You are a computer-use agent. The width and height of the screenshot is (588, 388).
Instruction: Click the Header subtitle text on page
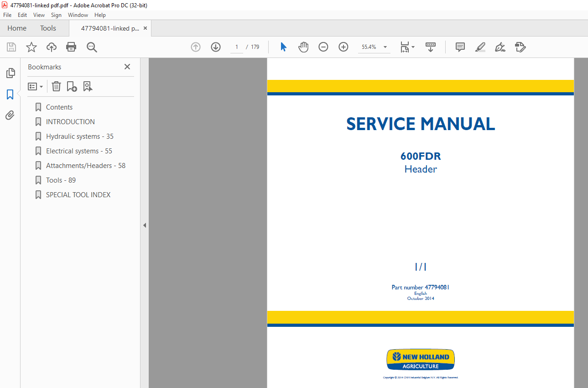coord(421,169)
